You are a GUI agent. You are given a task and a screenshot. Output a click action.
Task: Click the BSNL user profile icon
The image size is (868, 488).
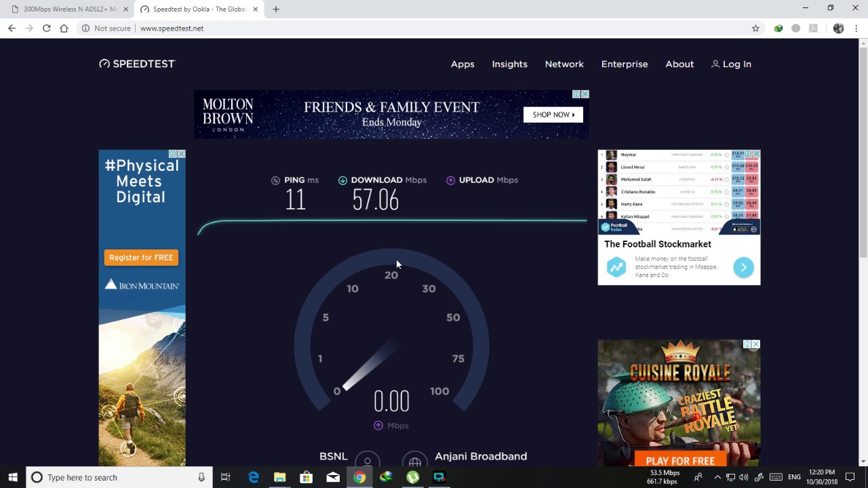368,460
